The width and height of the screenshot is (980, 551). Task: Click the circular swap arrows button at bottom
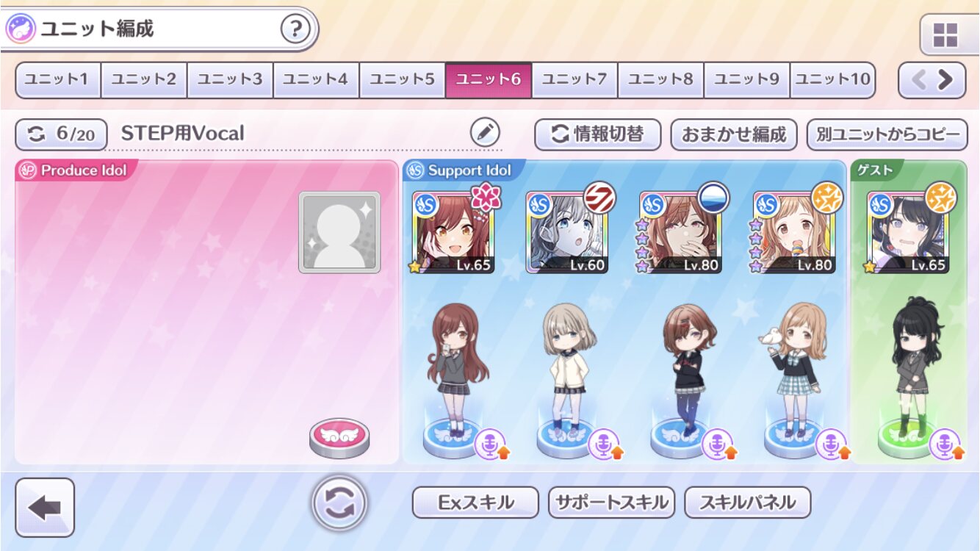(x=339, y=504)
